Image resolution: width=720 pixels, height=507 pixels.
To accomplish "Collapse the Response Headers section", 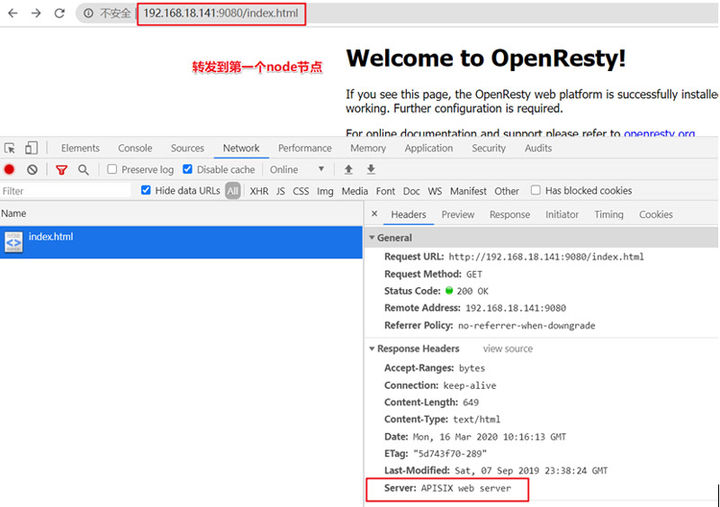I will (372, 349).
